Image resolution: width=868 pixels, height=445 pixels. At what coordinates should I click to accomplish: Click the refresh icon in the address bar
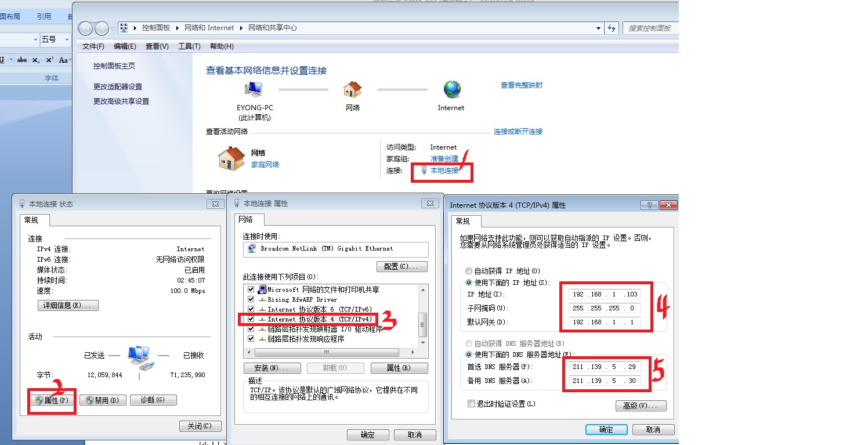point(612,27)
